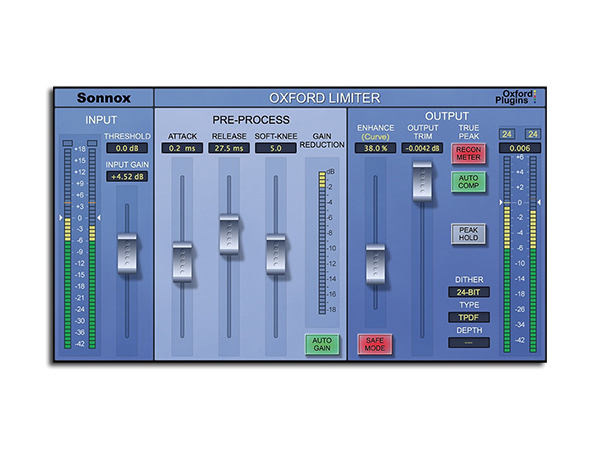Screen dimensions: 600x450
Task: Click the Pre-Process section heading
Action: click(x=251, y=120)
